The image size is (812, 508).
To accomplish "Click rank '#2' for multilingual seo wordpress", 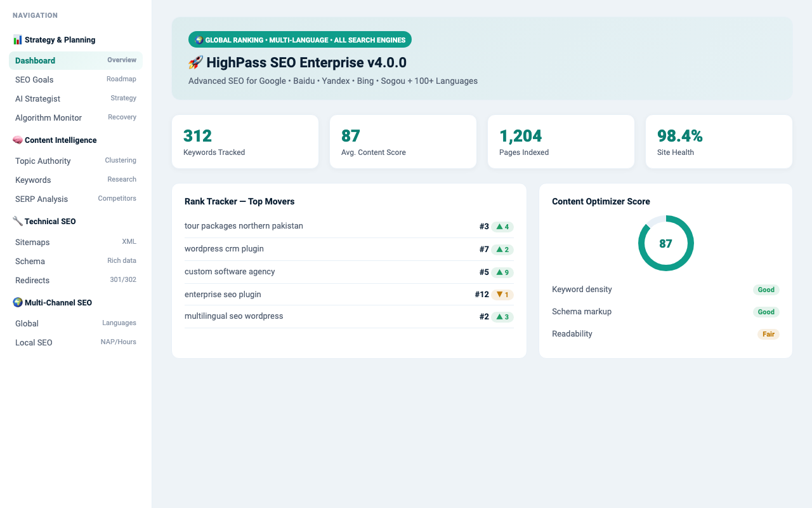I will tap(484, 317).
